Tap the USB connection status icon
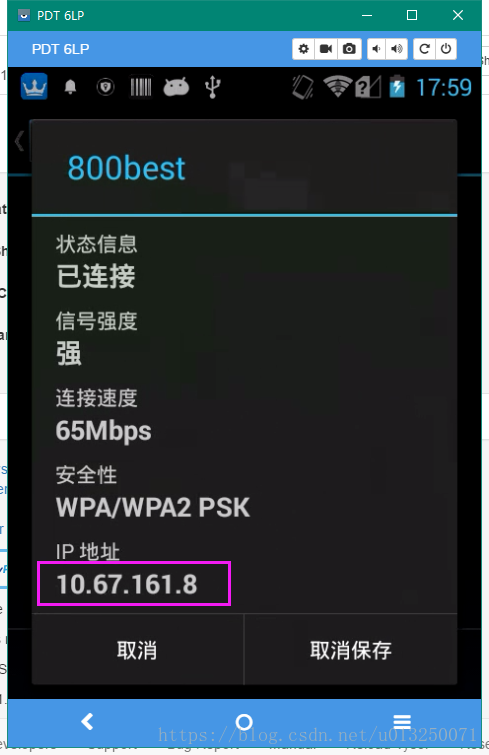 pos(212,88)
